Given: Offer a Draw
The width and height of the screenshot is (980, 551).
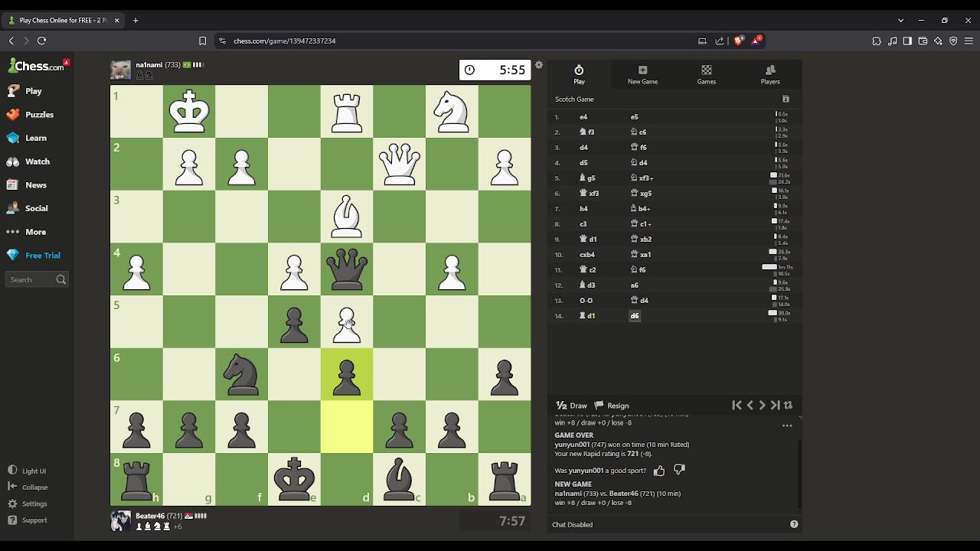Looking at the screenshot, I should (572, 406).
